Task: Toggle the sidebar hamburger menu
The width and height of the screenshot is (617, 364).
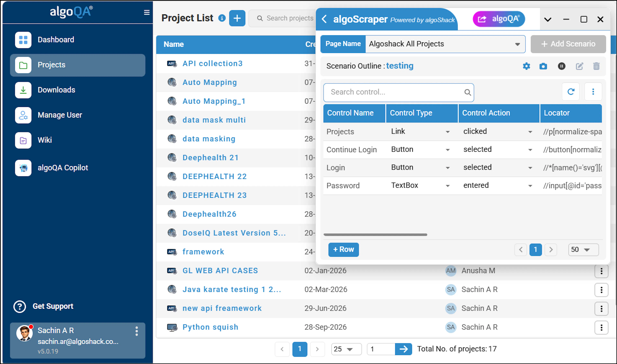Action: pyautogui.click(x=147, y=12)
